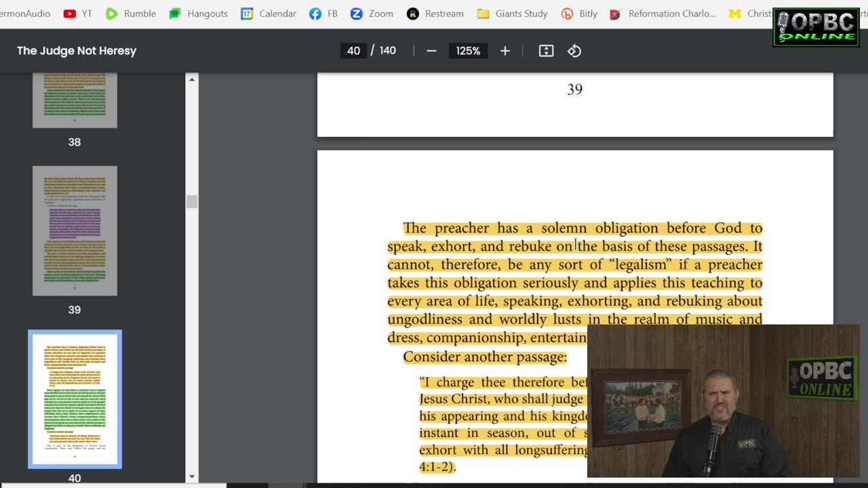Click the page number field showing 40
868x488 pixels.
point(353,51)
